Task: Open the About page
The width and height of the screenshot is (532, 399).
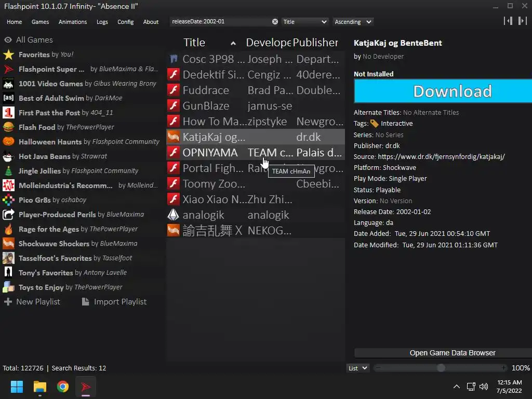Action: (151, 22)
